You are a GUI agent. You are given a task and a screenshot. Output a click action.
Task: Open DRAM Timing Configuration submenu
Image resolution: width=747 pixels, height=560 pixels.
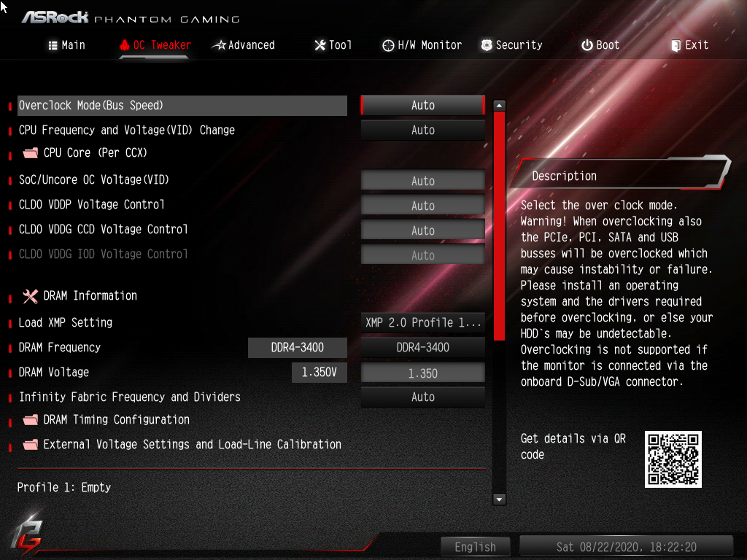click(x=116, y=419)
